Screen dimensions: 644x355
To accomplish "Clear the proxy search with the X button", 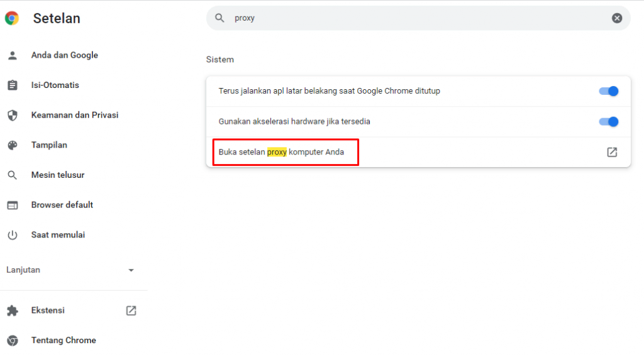I will (x=617, y=18).
